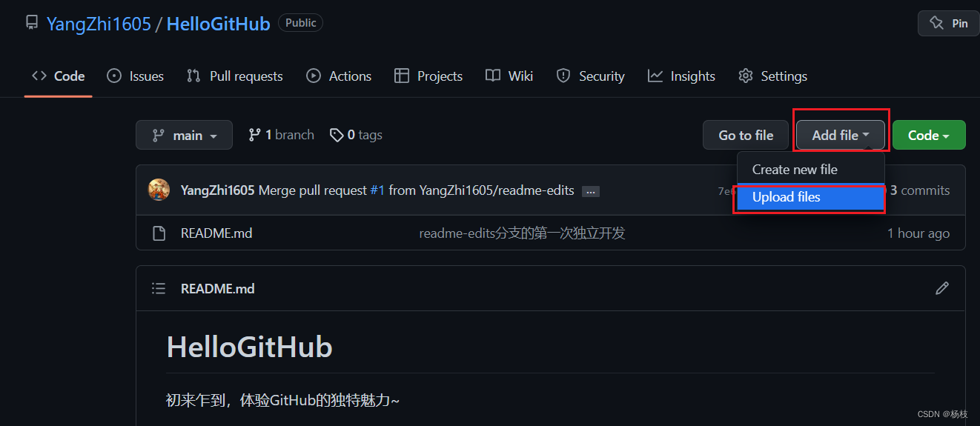The height and width of the screenshot is (426, 980).
Task: Click the repository icon beside YangZhi1605
Action: (x=32, y=23)
